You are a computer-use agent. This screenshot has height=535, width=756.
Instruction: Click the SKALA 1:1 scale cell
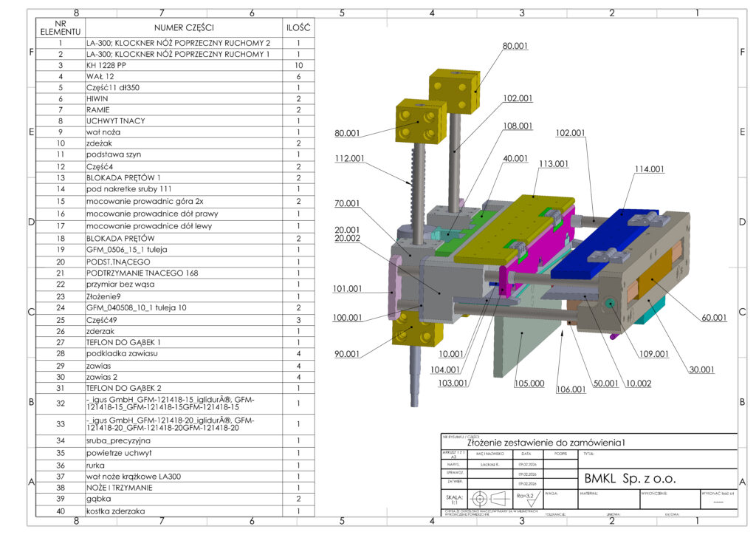tap(453, 497)
